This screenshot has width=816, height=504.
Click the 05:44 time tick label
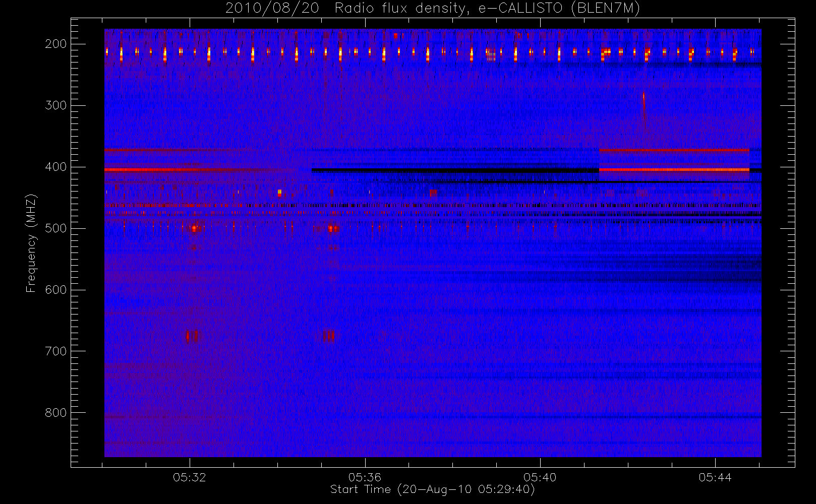715,477
